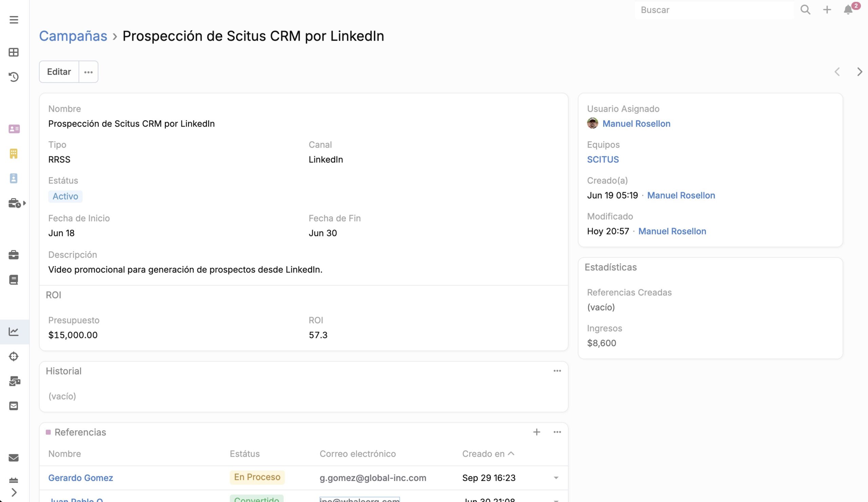Image resolution: width=868 pixels, height=502 pixels.
Task: Click the $15,000.00 budget value
Action: pos(73,335)
